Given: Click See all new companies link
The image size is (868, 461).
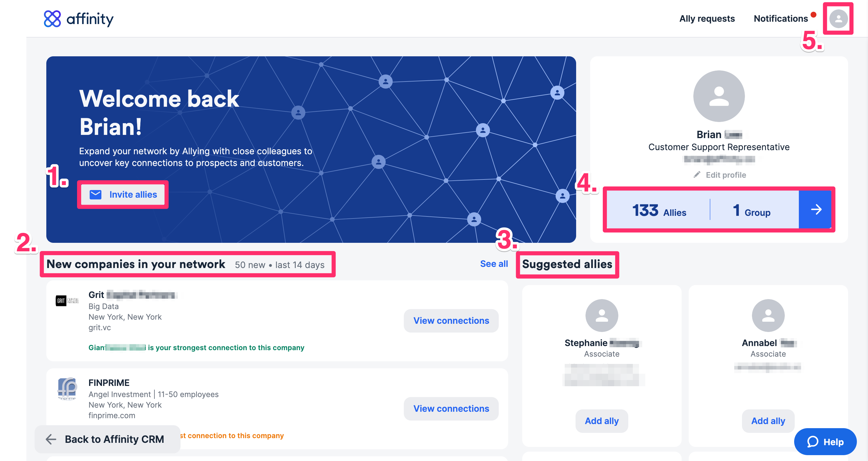Looking at the screenshot, I should pos(494,264).
